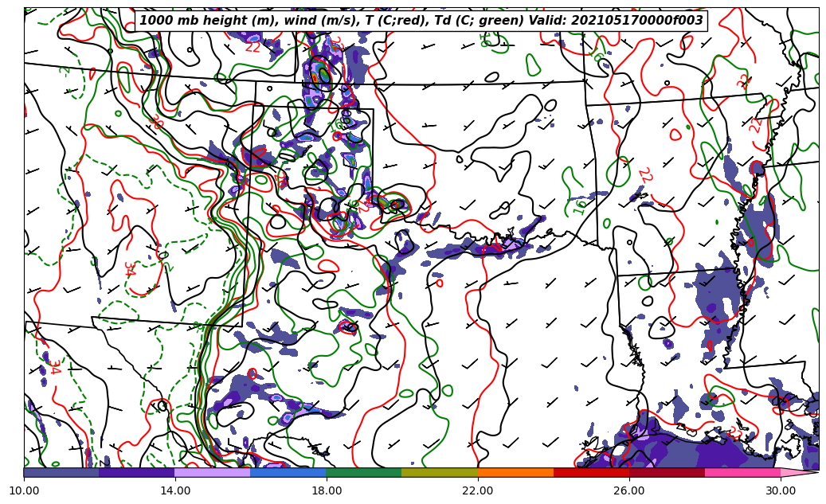Click the bright blue colorbar segment before 18.00
This screenshot has width=826, height=504.
pyautogui.click(x=288, y=472)
